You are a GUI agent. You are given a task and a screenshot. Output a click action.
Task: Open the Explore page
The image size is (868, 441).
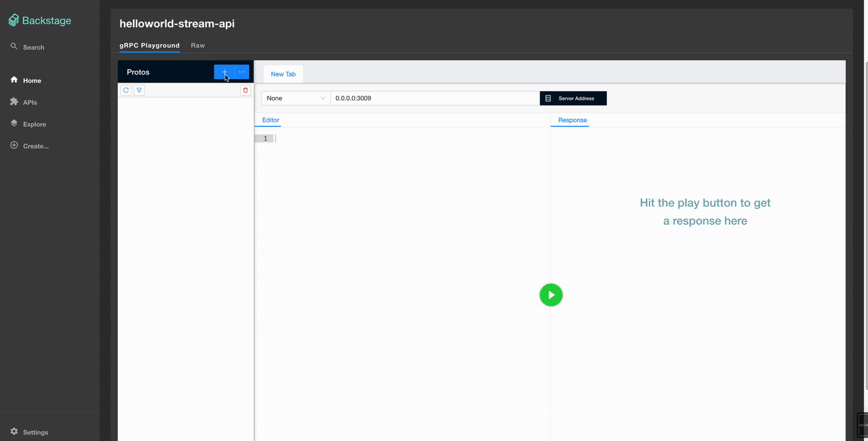(28, 124)
